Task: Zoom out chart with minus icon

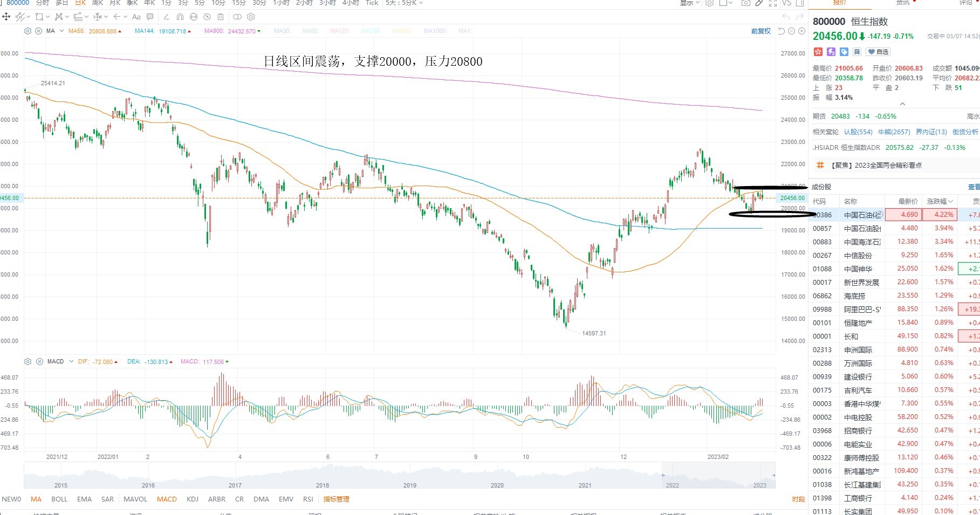Action: pos(791,31)
